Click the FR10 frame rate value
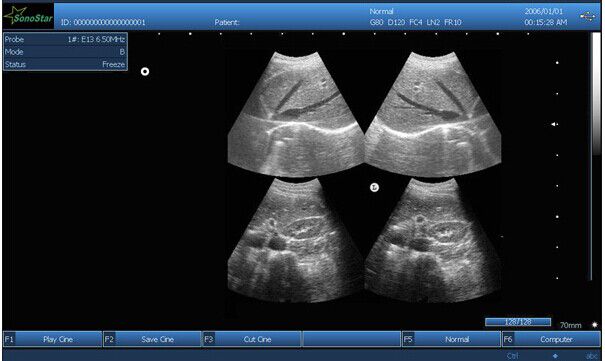This screenshot has width=605, height=361. tap(453, 22)
